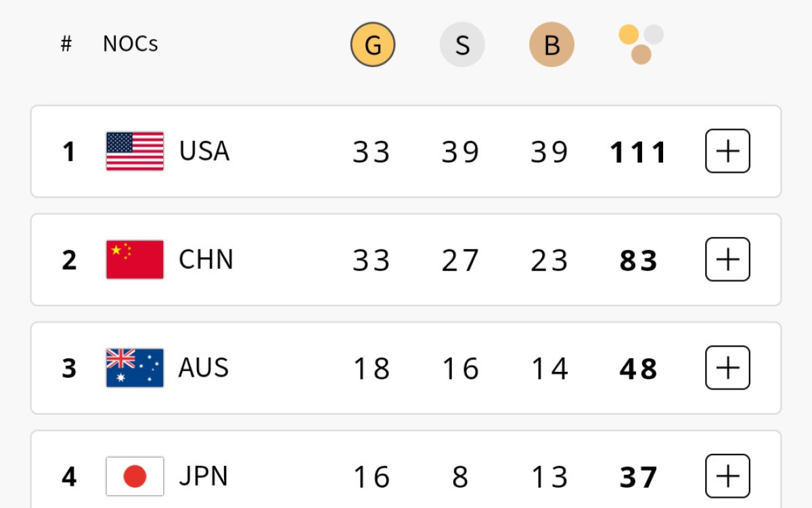
Task: Open the USA country code link
Action: (x=204, y=151)
